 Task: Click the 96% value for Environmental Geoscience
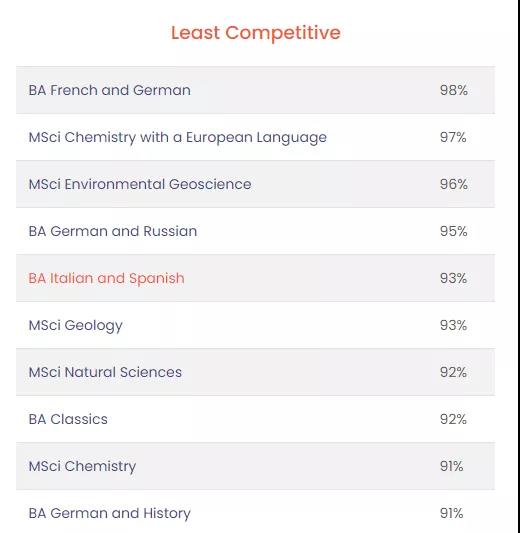453,184
